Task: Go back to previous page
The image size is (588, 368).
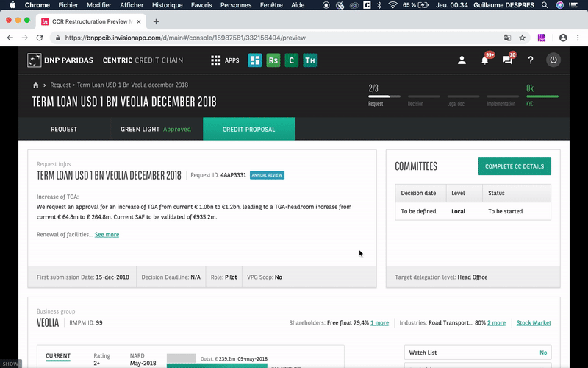Action: [10, 38]
